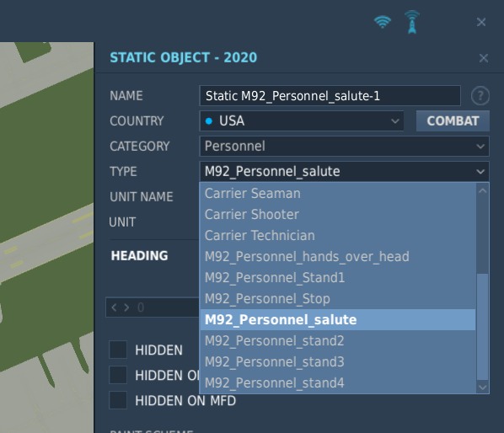Viewport: 504px width, 433px height.
Task: Open help via question mark icon
Action: click(480, 96)
